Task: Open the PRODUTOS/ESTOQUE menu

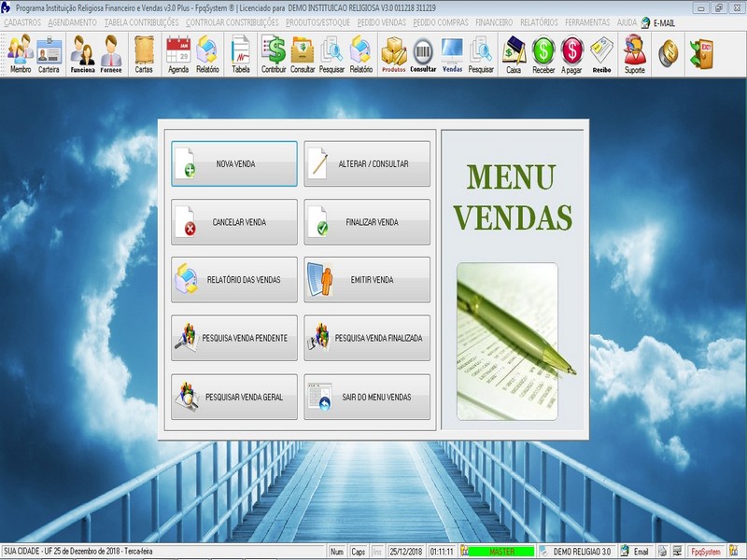Action: 317,22
